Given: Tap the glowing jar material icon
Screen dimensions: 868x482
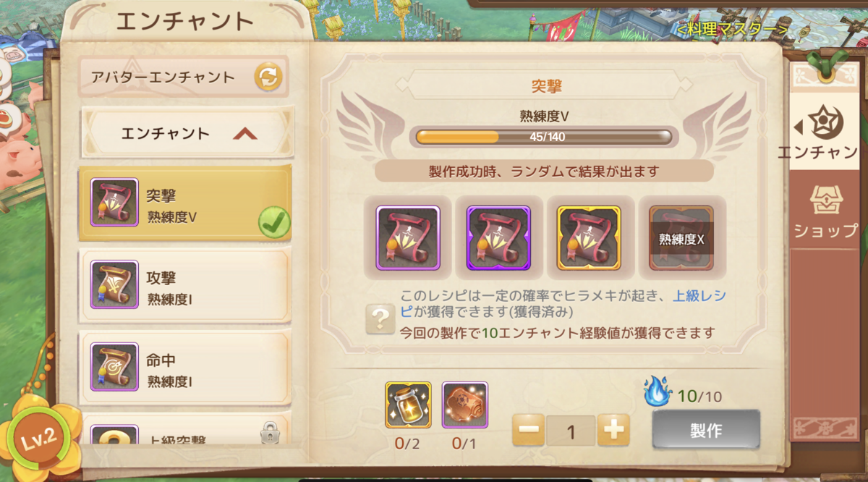Looking at the screenshot, I should pyautogui.click(x=408, y=405).
